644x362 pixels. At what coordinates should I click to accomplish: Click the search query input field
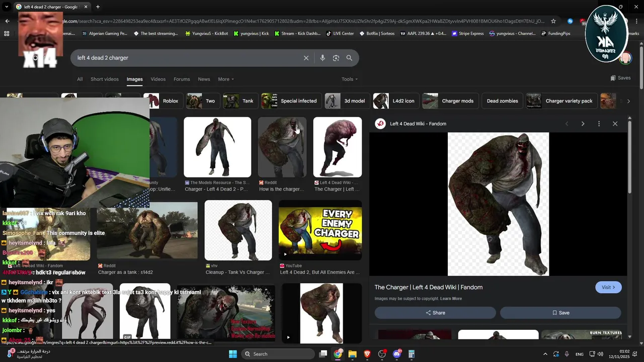(x=186, y=58)
